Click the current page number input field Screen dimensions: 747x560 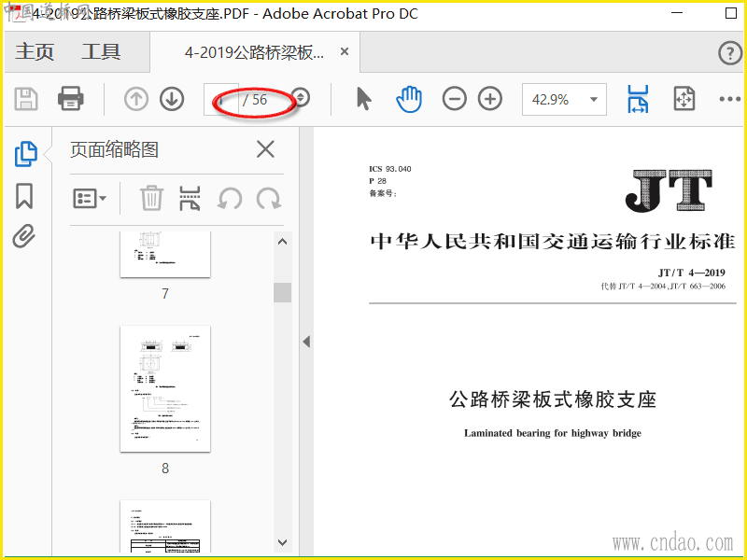(x=221, y=99)
